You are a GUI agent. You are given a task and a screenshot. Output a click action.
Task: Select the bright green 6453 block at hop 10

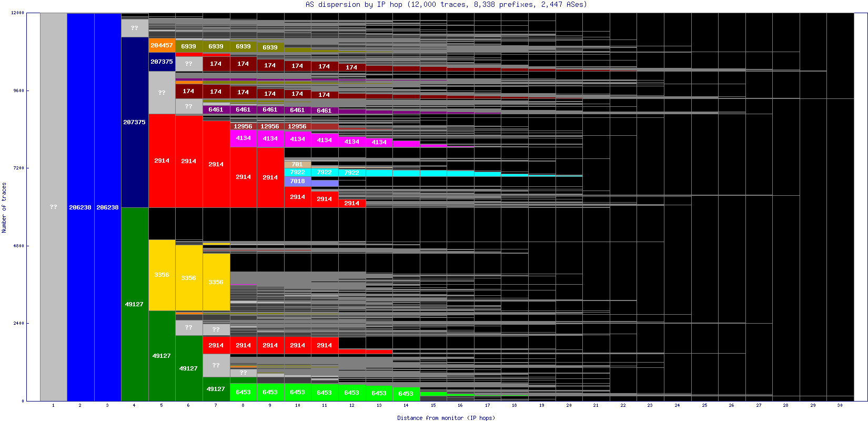[x=297, y=392]
